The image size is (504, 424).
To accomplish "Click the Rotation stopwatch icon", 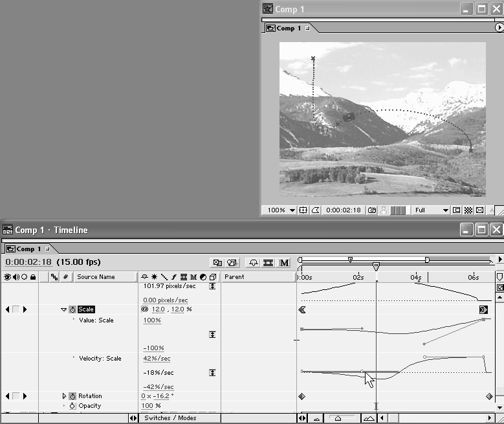I will [72, 396].
